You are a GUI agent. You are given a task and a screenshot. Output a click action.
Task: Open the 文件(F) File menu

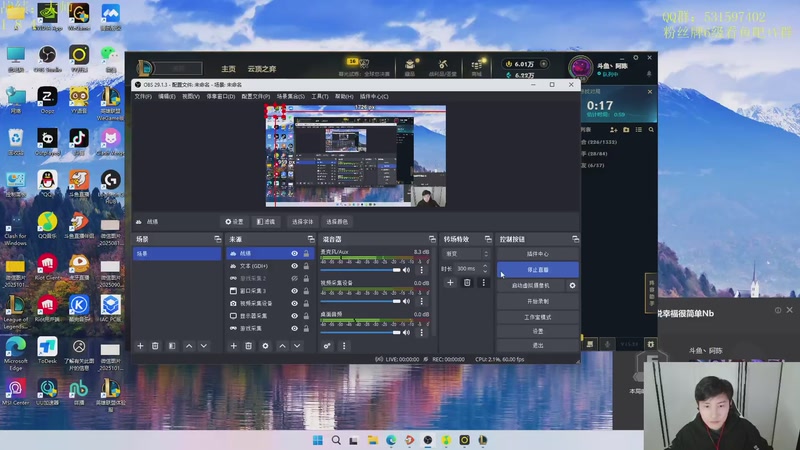click(x=143, y=96)
